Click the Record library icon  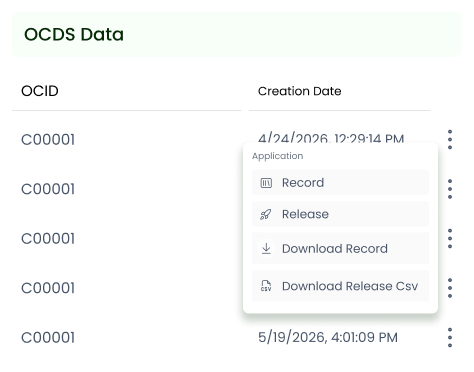(x=266, y=183)
